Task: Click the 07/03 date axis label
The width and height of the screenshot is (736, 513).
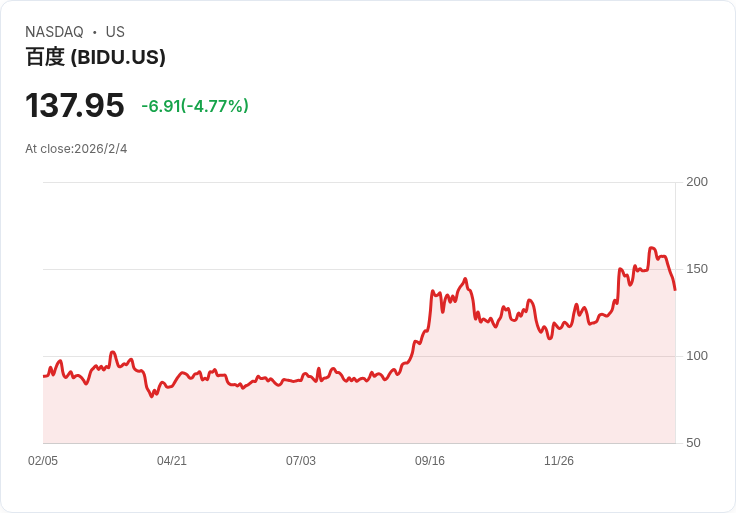Action: tap(301, 461)
